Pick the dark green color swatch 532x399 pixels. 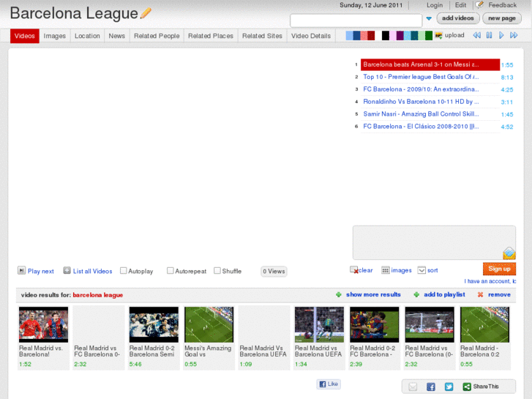429,35
